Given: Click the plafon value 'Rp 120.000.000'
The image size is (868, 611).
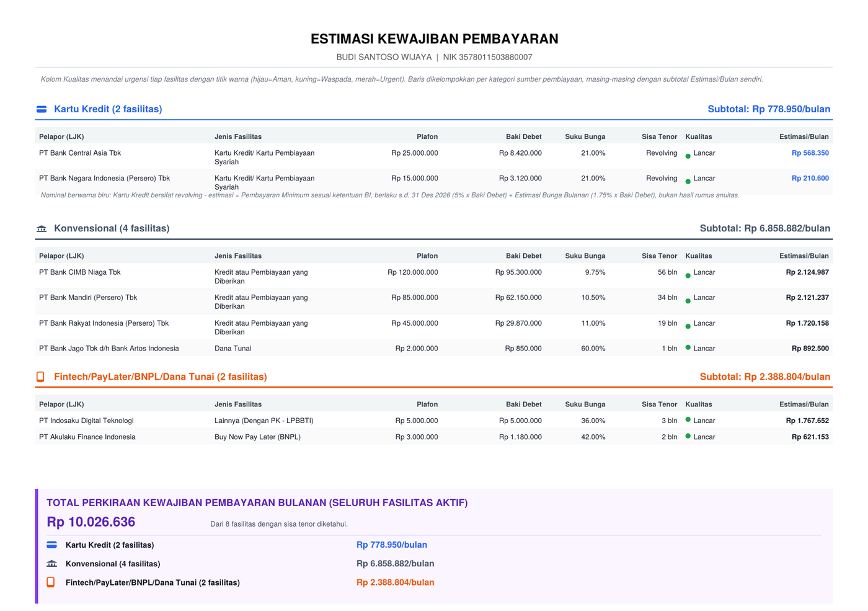Looking at the screenshot, I should (x=413, y=272).
